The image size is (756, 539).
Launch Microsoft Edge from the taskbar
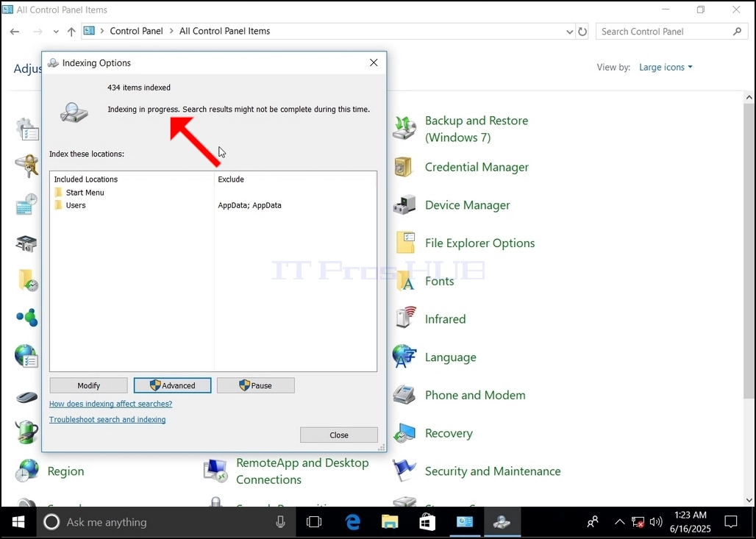point(352,522)
